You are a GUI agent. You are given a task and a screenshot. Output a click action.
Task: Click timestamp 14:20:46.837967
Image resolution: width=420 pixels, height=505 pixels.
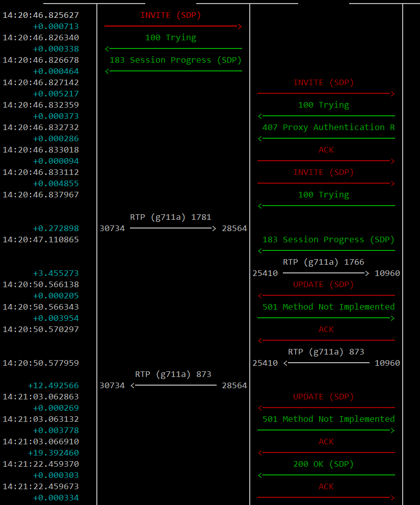(41, 195)
